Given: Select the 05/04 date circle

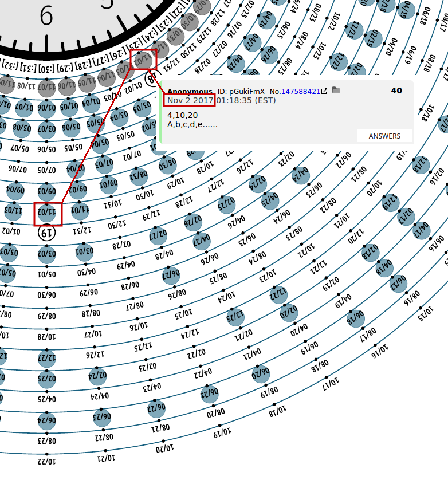Looking at the screenshot, I should 100,144.
